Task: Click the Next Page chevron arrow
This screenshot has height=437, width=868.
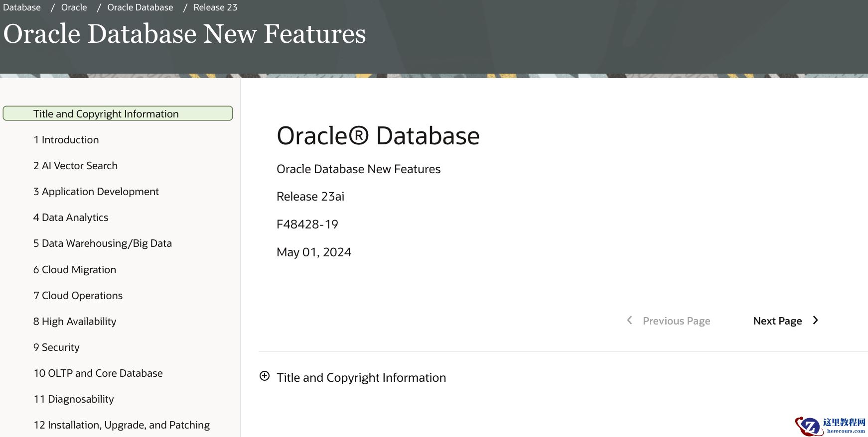Action: pyautogui.click(x=816, y=321)
